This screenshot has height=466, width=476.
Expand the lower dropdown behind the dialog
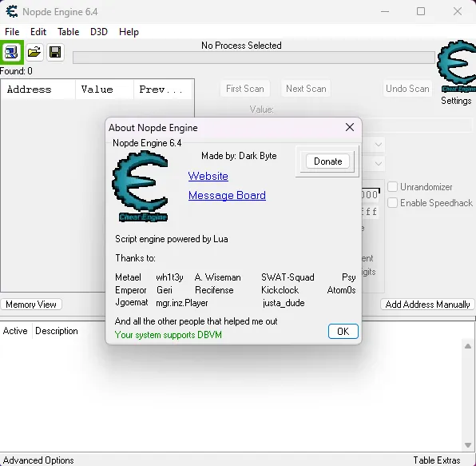[x=379, y=163]
